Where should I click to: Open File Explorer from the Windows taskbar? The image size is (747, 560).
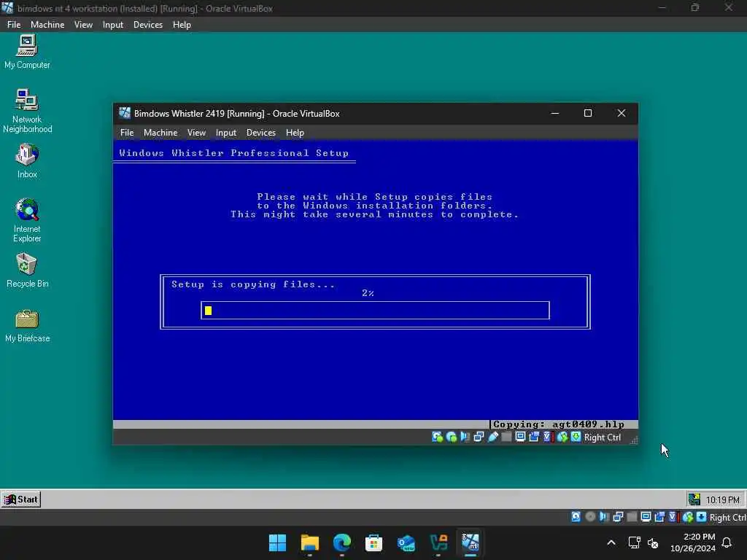pyautogui.click(x=309, y=542)
